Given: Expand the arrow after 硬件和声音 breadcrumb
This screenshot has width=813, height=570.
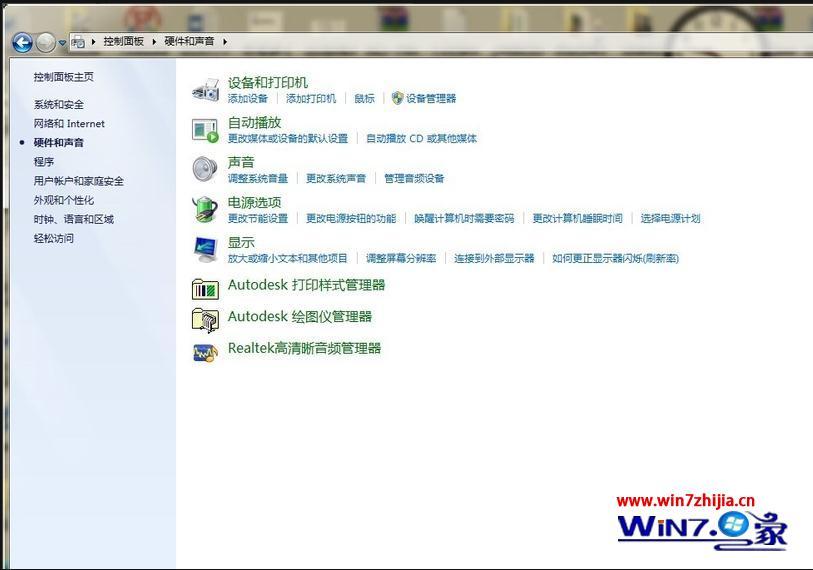Looking at the screenshot, I should 225,41.
